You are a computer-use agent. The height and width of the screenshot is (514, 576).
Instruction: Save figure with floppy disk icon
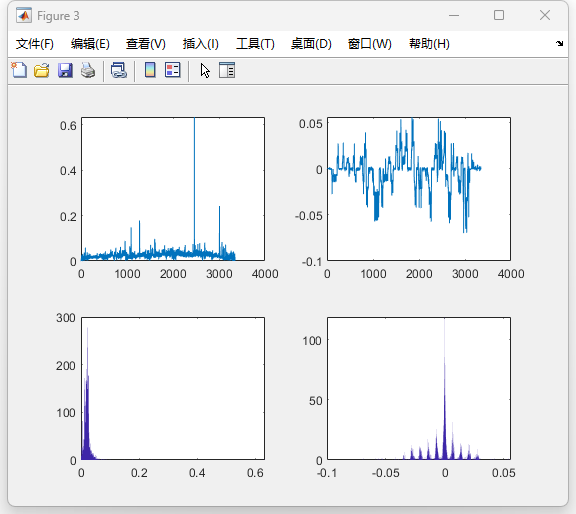65,70
